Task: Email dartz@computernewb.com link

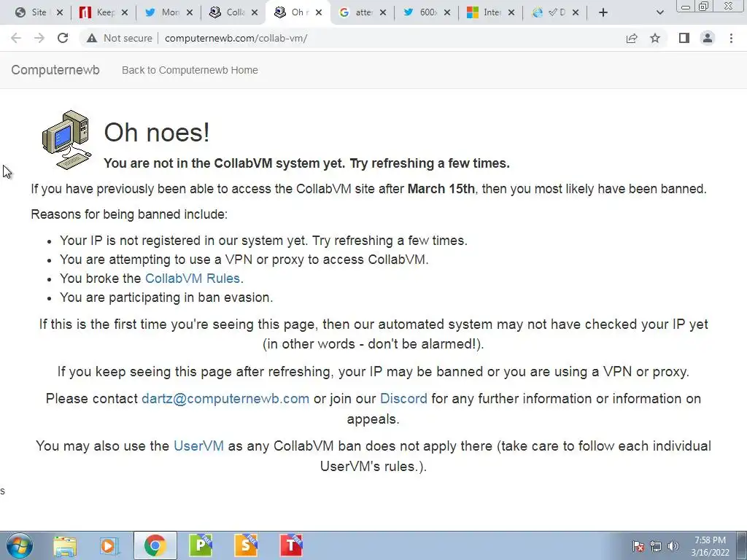Action: 225,399
